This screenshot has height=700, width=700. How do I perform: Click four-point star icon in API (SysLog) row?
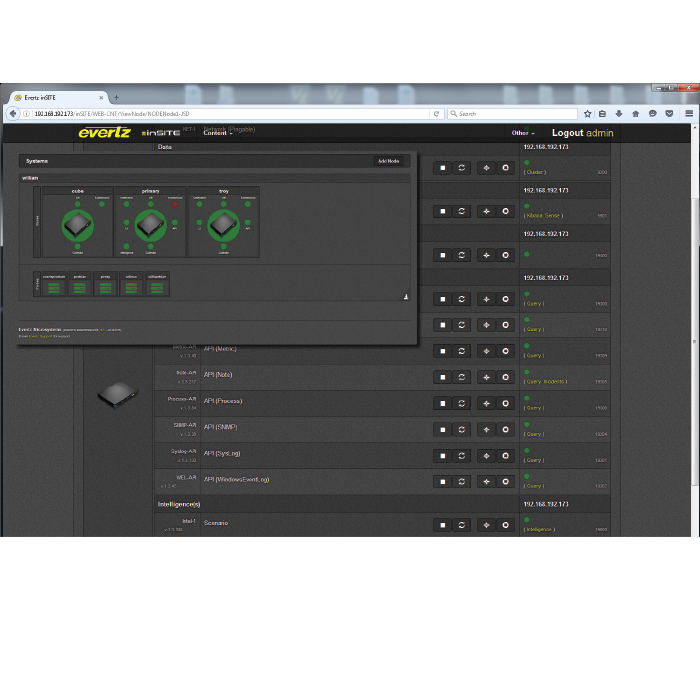[486, 456]
